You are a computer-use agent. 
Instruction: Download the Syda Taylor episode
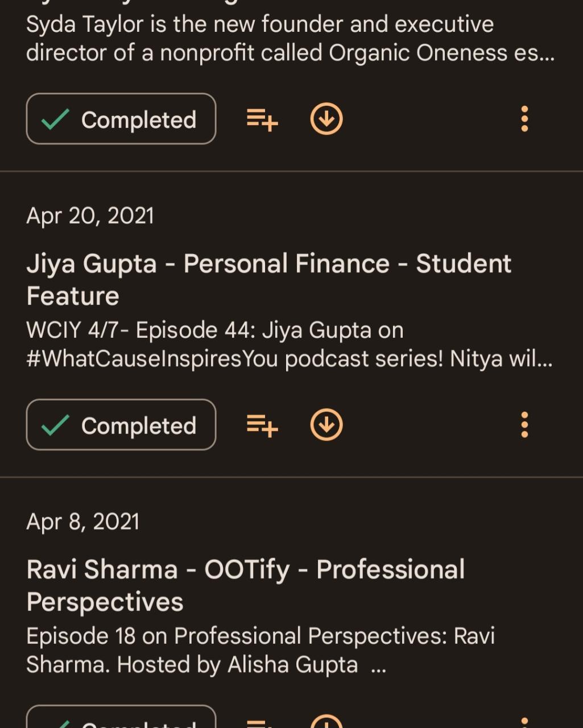[326, 119]
